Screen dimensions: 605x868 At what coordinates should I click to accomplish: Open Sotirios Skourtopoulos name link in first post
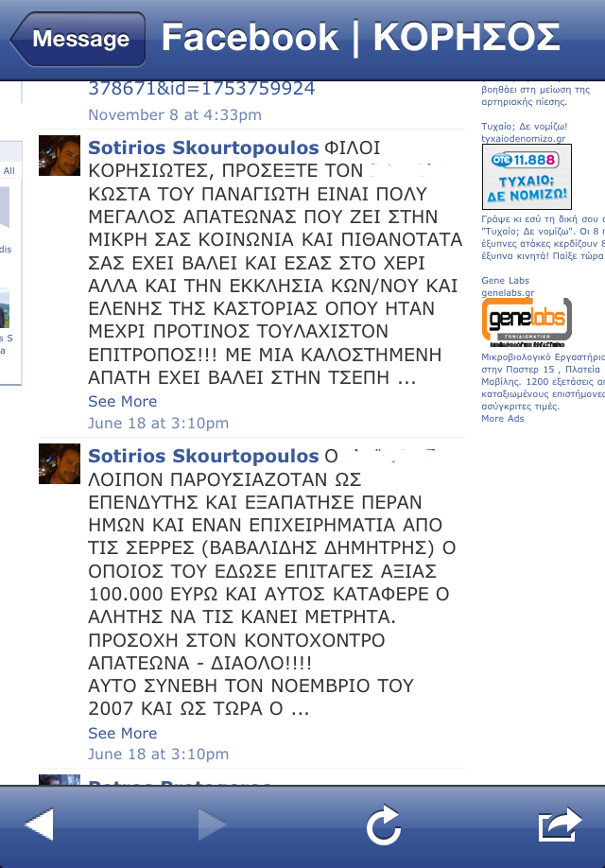203,148
